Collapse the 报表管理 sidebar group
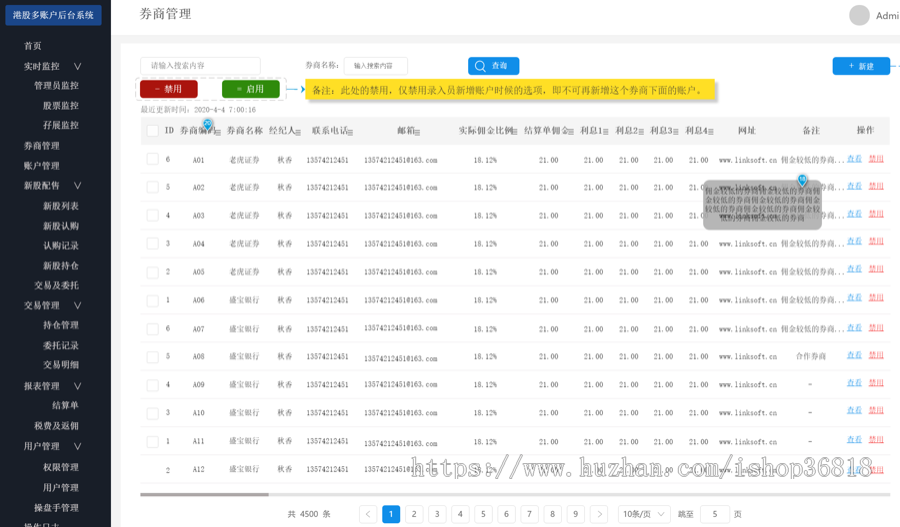900x527 pixels. 77,386
